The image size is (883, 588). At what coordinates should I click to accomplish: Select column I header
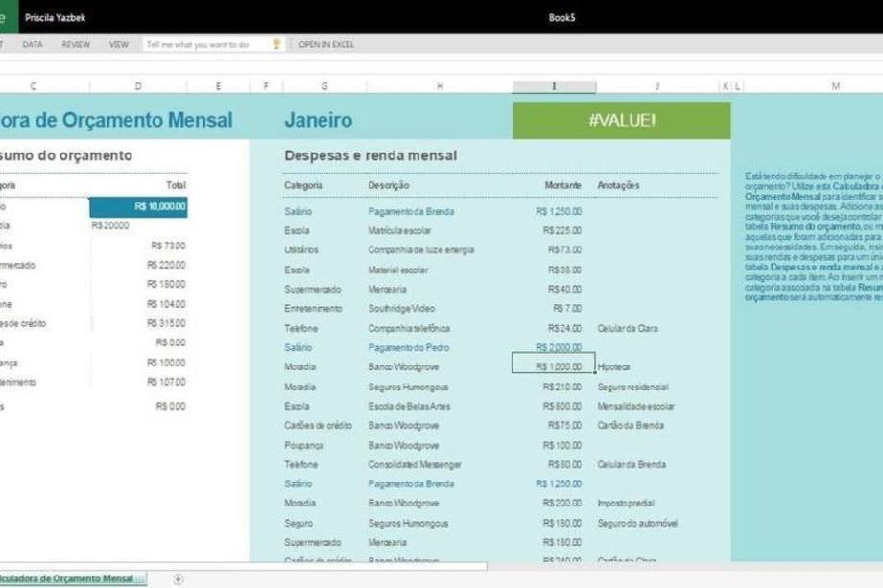tap(553, 86)
